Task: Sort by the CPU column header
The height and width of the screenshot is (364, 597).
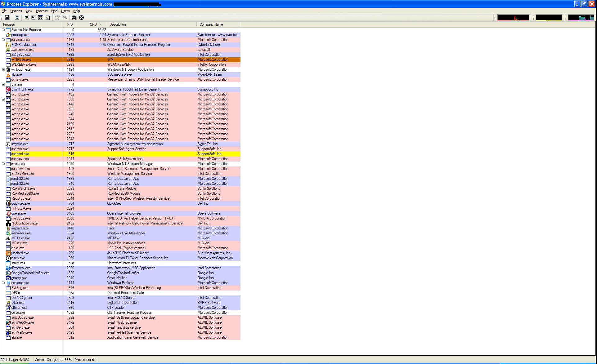Action: [x=90, y=24]
